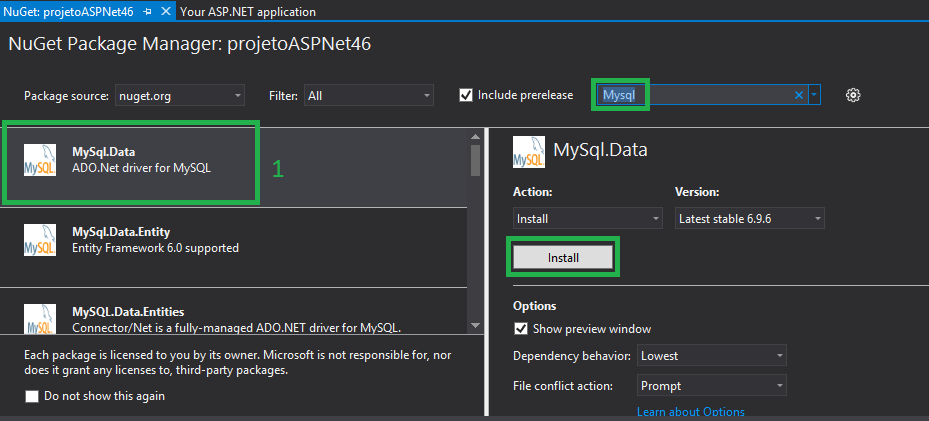Open File conflict action dropdown showing Prompt
This screenshot has height=421, width=929.
pos(712,386)
